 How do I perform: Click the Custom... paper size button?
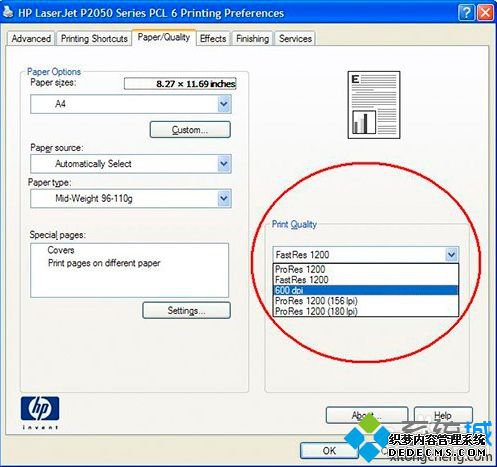pyautogui.click(x=190, y=130)
